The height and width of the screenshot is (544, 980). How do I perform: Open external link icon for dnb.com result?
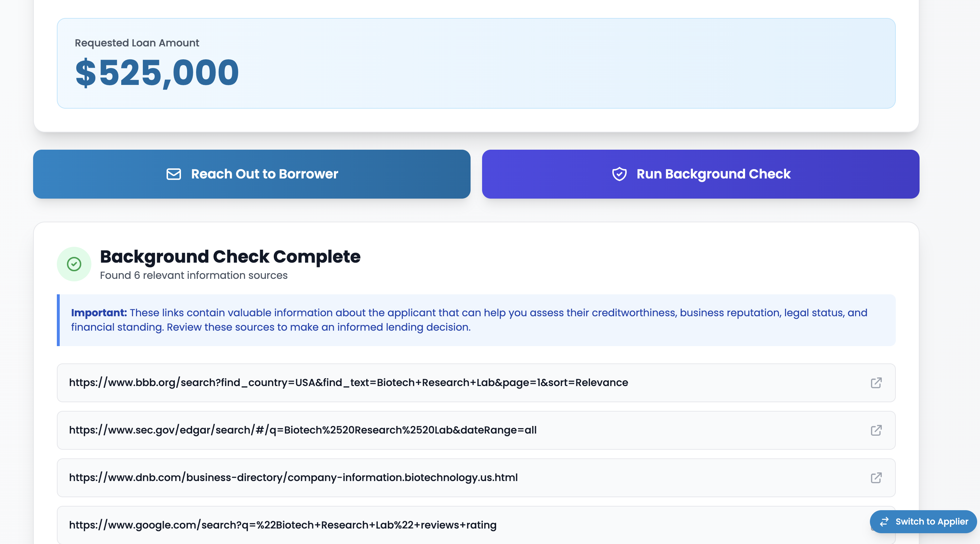point(876,478)
